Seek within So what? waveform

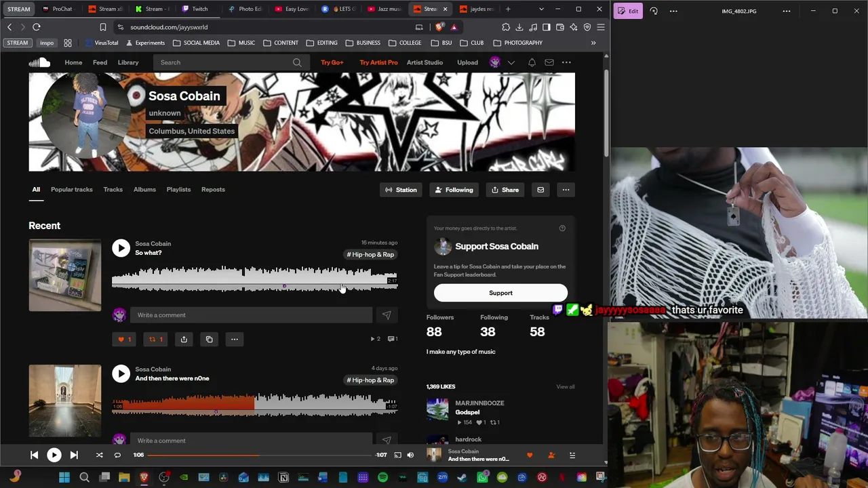click(x=254, y=279)
